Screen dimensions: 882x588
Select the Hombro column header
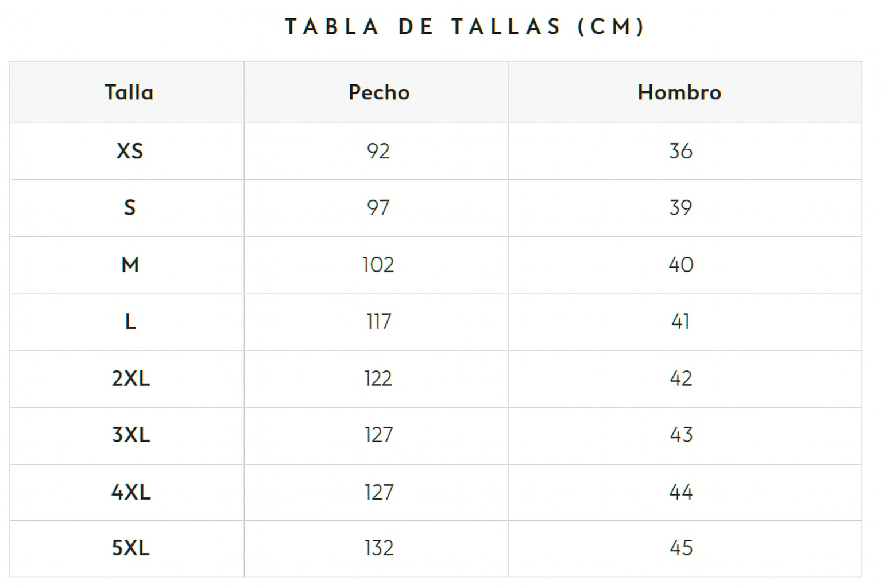[679, 92]
